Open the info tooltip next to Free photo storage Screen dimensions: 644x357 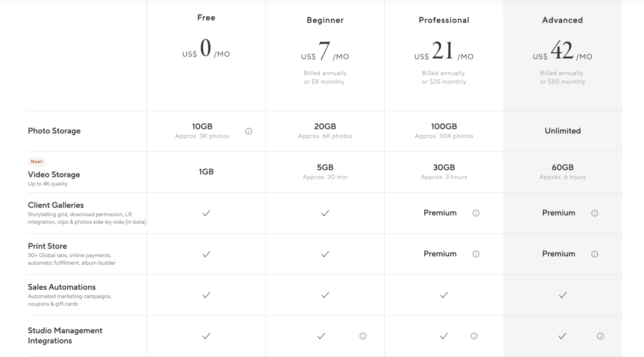249,131
